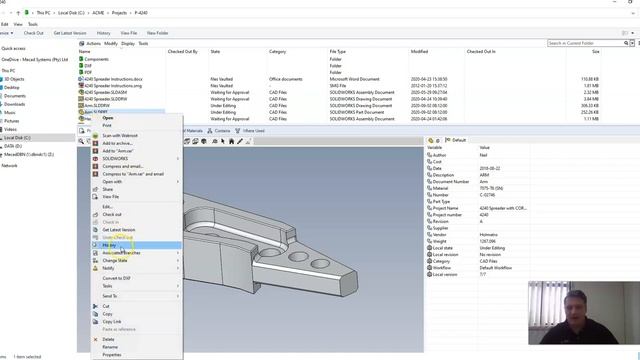This screenshot has width=640, height=360.
Task: Click Projects in the address breadcrumb
Action: point(119,13)
